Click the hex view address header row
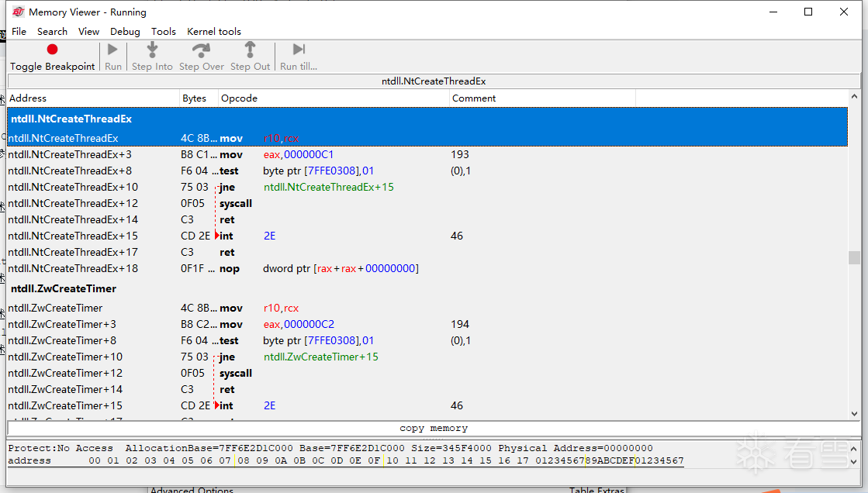 (x=346, y=460)
